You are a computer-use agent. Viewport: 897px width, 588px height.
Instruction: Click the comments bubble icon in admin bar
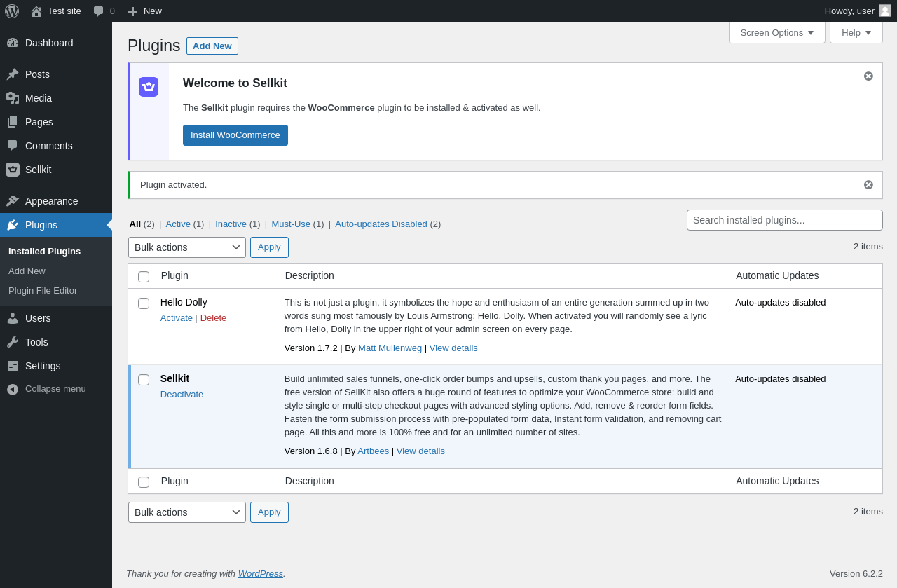coord(99,11)
